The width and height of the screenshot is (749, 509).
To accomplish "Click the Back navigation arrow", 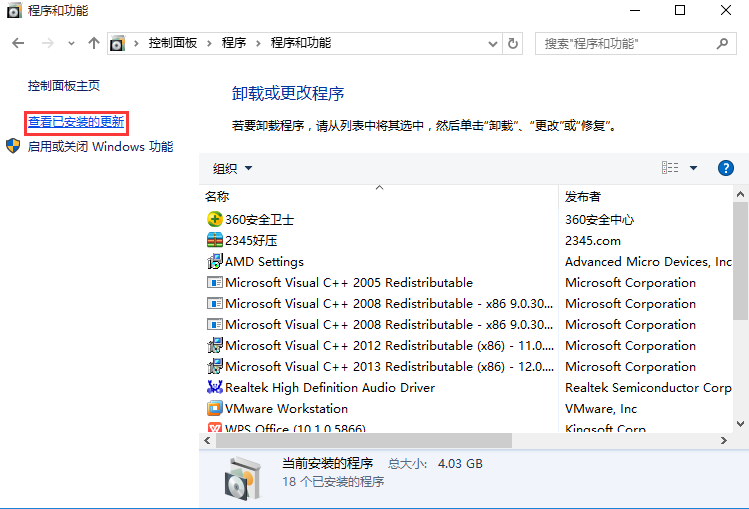I will click(19, 44).
